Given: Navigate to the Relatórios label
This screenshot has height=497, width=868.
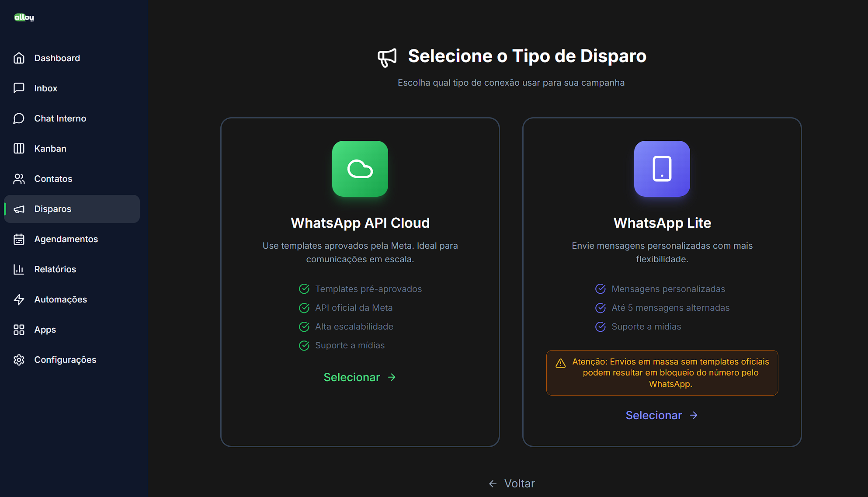Looking at the screenshot, I should (x=55, y=269).
